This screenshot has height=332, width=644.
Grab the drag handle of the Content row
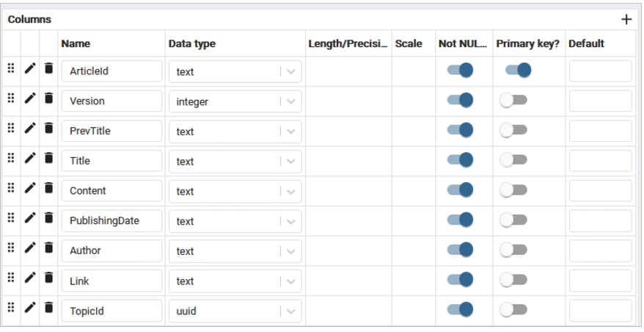[x=11, y=188]
